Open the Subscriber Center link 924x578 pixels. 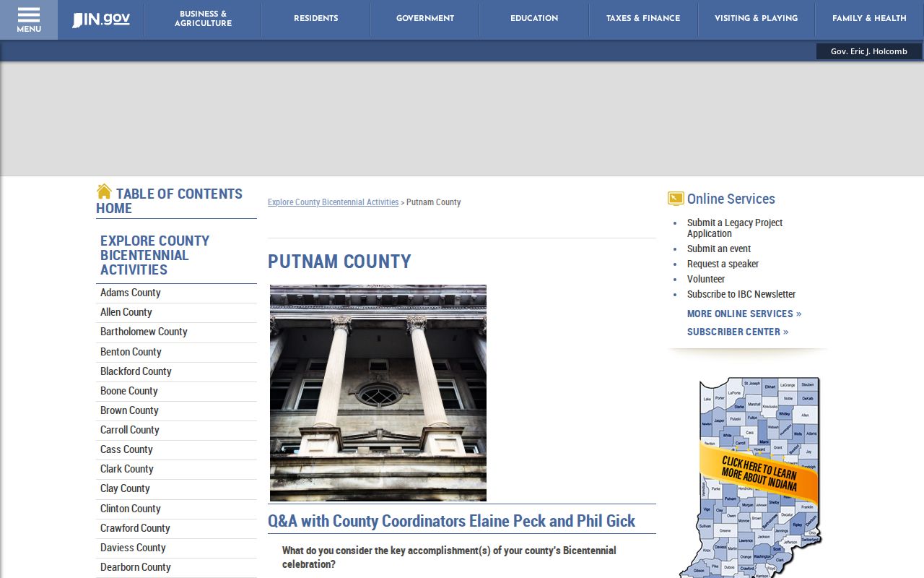click(738, 332)
